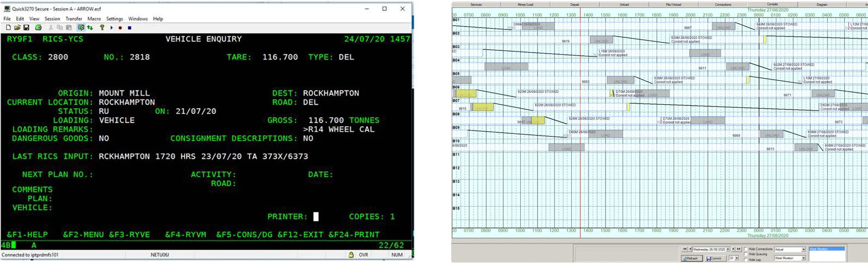Jump back with the double-left date arrow
Viewport: 868px width, 263px height.
(685, 249)
